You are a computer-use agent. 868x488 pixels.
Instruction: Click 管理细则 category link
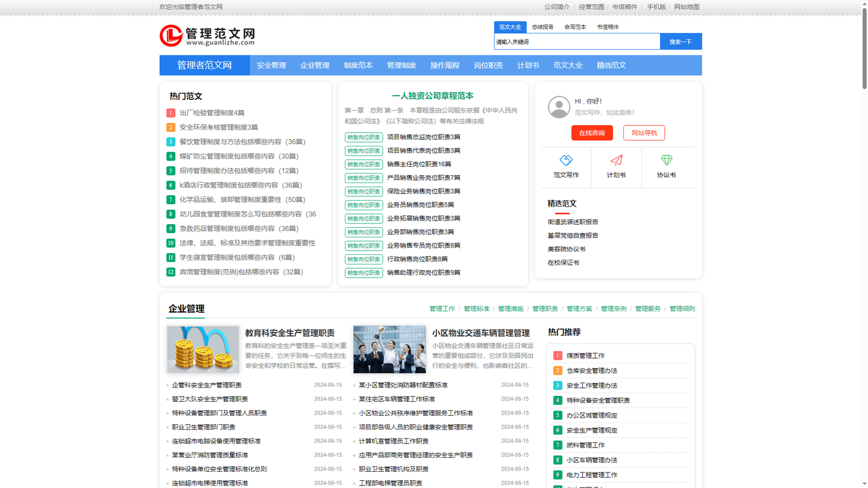(x=682, y=308)
